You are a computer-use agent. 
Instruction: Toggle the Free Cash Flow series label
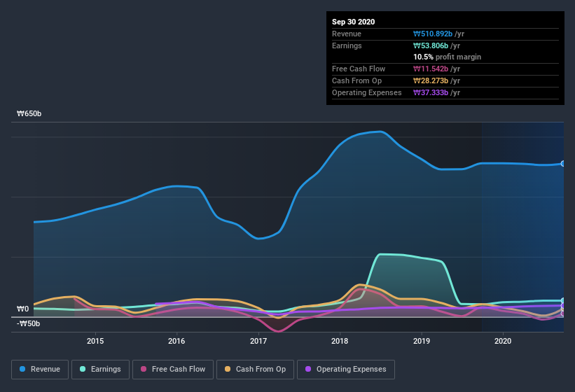point(179,369)
